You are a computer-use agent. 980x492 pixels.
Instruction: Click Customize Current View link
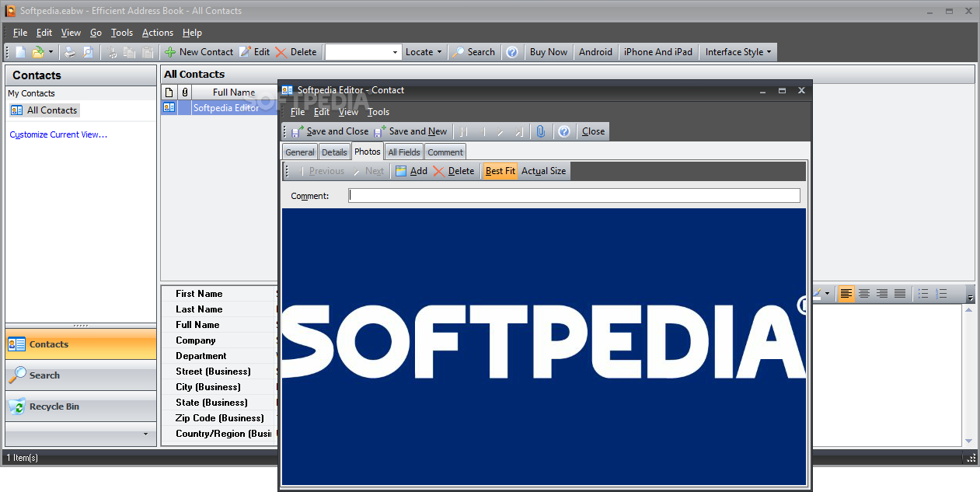tap(58, 134)
